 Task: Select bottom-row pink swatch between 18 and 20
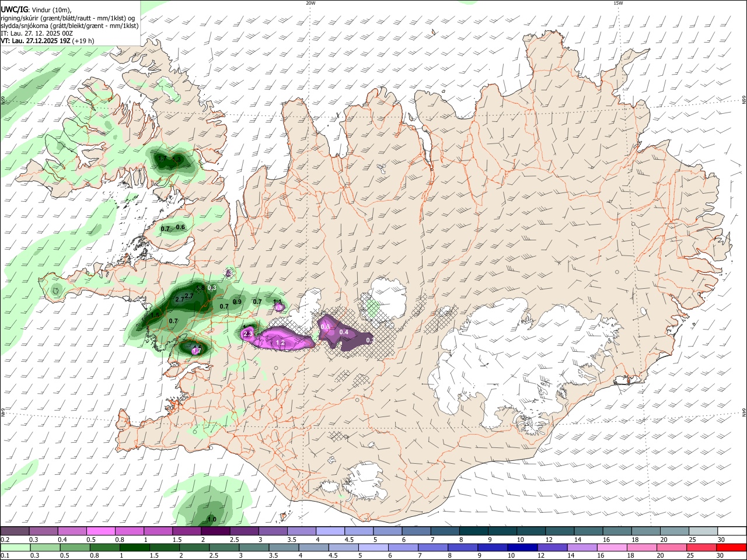pos(641,547)
